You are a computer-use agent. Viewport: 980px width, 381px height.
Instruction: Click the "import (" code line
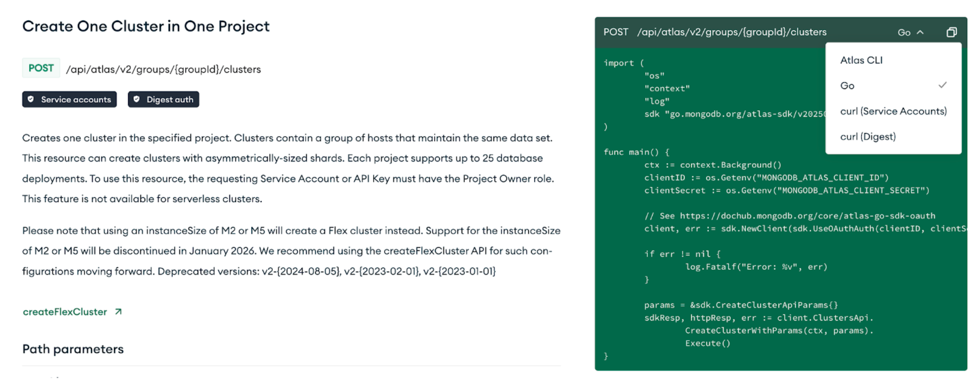click(624, 63)
